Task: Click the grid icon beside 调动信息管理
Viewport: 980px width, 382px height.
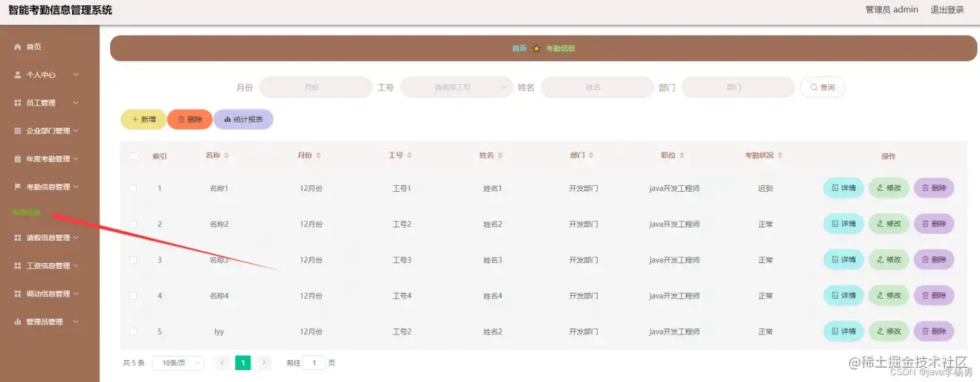Action: click(18, 294)
